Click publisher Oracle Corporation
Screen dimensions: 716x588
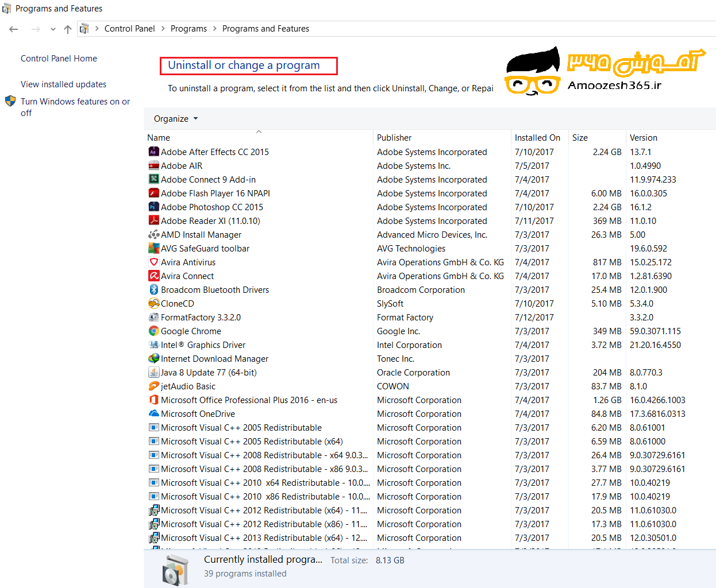(x=413, y=372)
